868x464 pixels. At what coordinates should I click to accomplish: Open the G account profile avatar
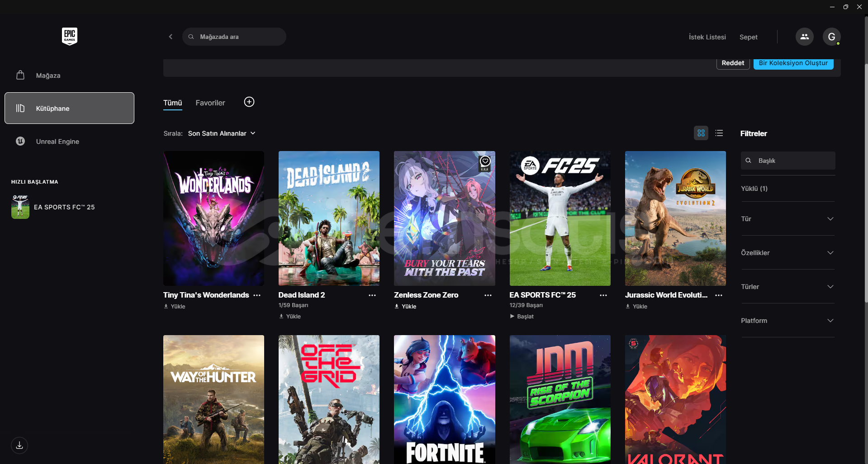click(x=831, y=37)
